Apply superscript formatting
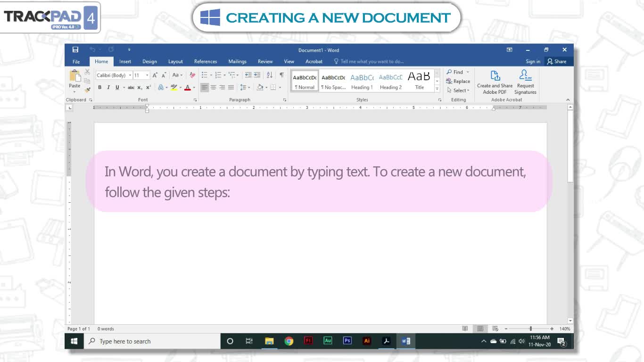 [x=148, y=87]
